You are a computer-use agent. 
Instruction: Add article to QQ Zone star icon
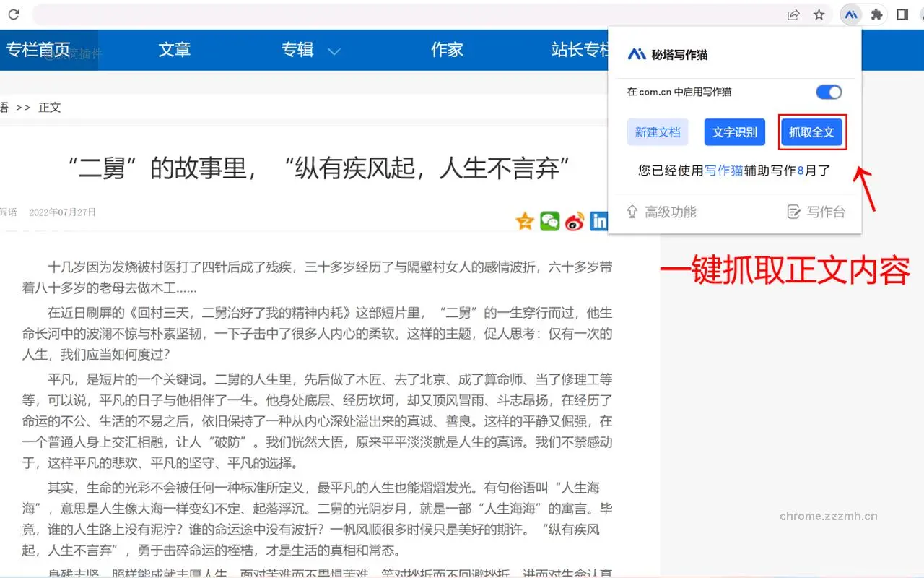[525, 221]
